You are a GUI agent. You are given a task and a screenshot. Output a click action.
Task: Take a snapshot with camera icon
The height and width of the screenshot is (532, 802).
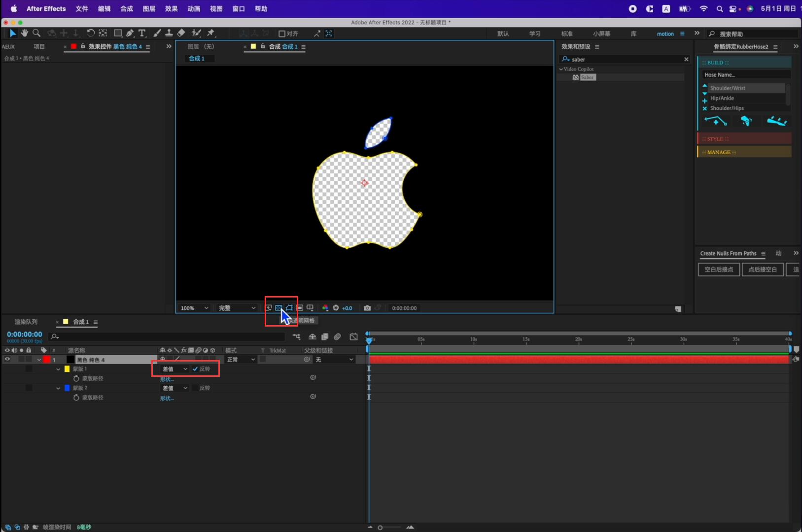367,308
